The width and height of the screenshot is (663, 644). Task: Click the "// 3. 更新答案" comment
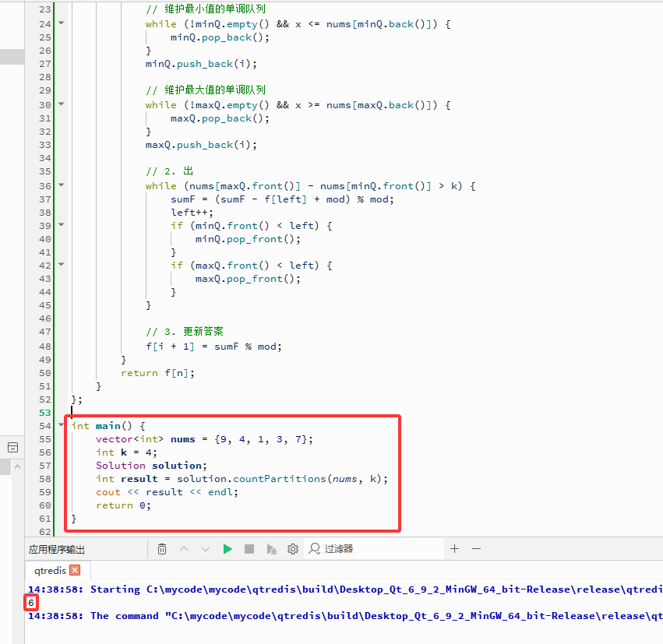pos(185,331)
